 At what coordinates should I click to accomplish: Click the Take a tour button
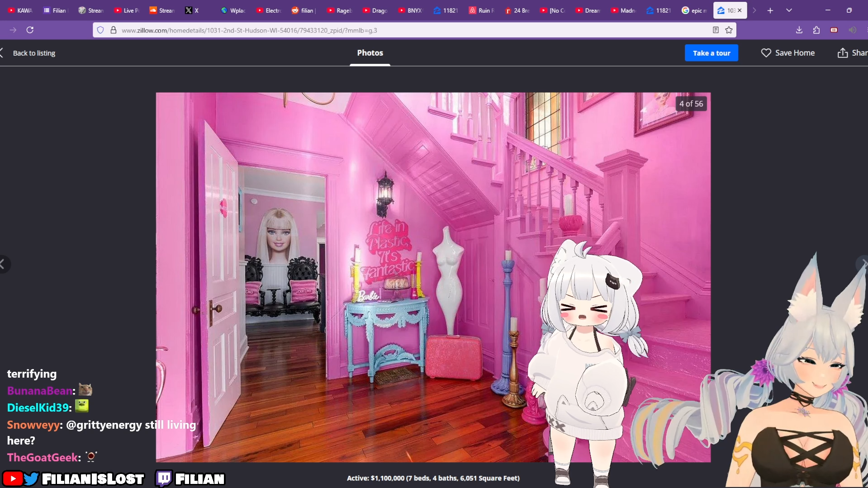pyautogui.click(x=711, y=53)
